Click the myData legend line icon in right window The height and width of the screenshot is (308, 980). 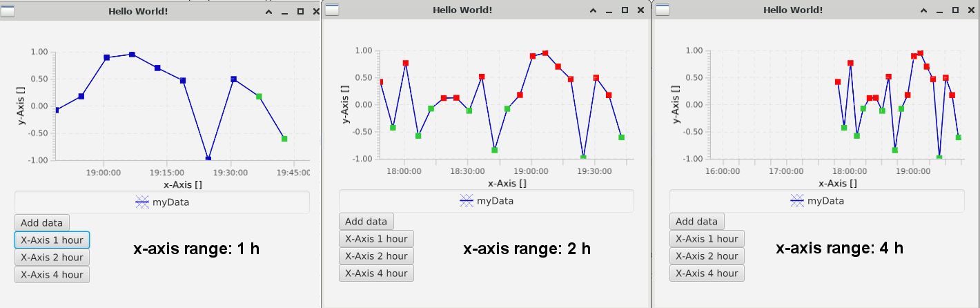click(x=798, y=201)
